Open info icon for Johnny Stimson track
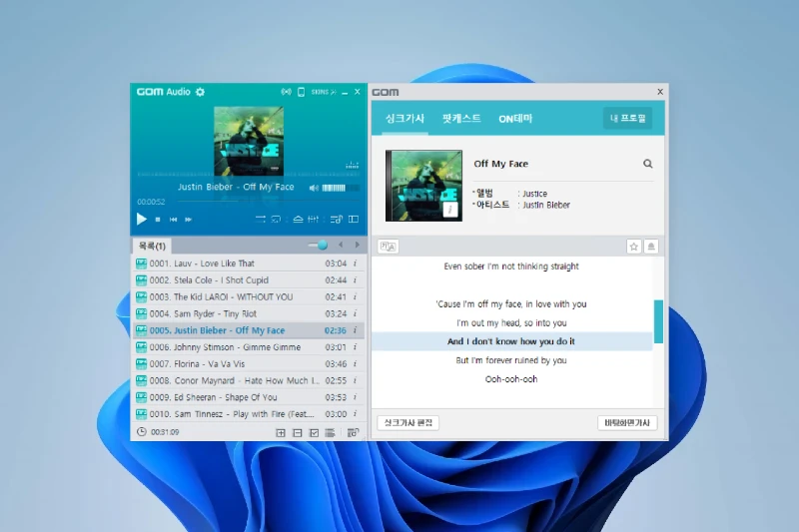 356,347
